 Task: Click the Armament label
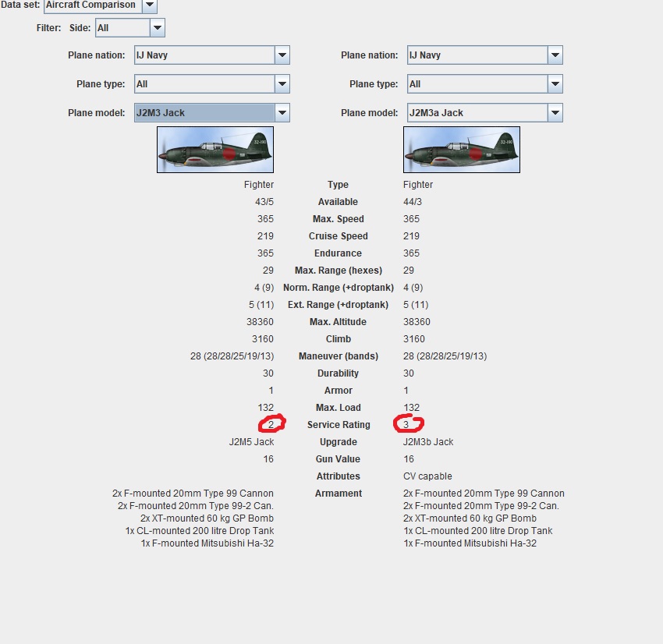point(339,494)
